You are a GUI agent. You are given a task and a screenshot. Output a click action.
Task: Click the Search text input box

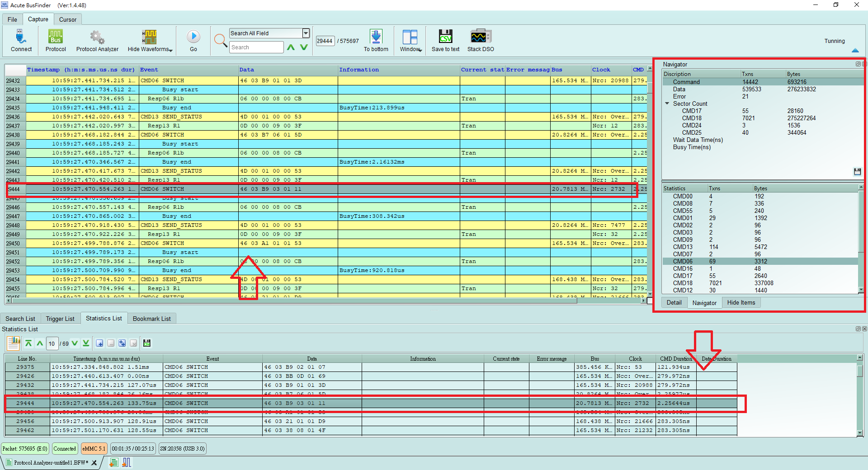(x=256, y=47)
